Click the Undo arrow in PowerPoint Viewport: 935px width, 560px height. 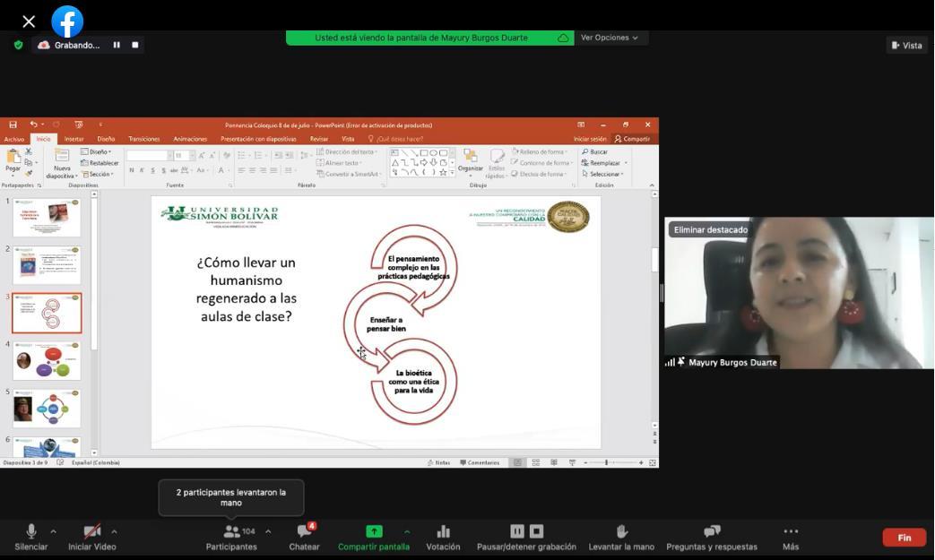[x=33, y=125]
